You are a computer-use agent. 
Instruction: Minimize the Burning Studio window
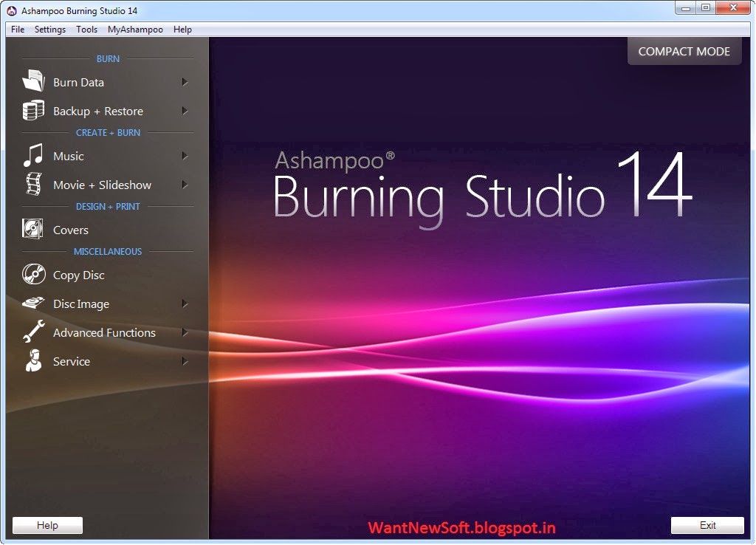686,7
